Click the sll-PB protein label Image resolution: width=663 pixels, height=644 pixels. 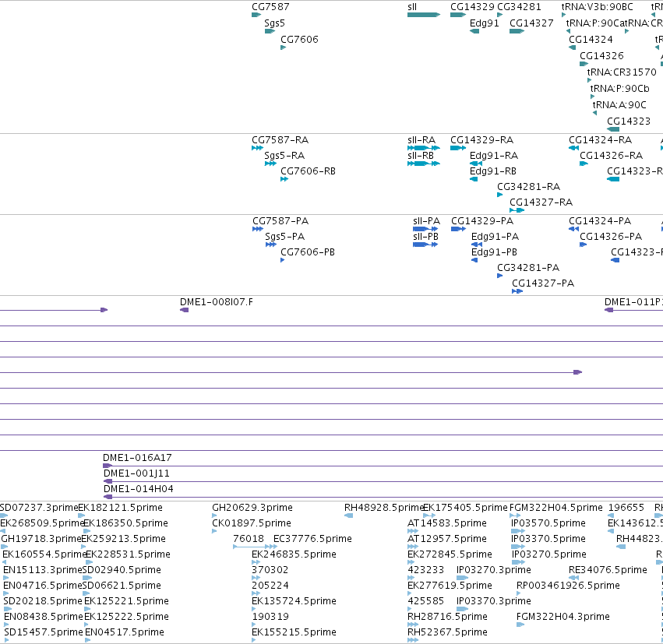(426, 237)
